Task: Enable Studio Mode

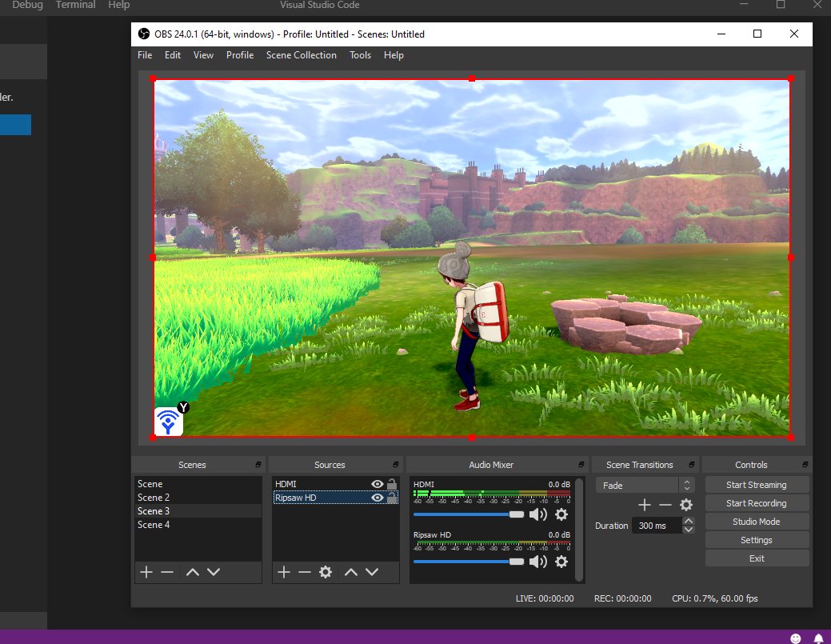Action: coord(757,522)
